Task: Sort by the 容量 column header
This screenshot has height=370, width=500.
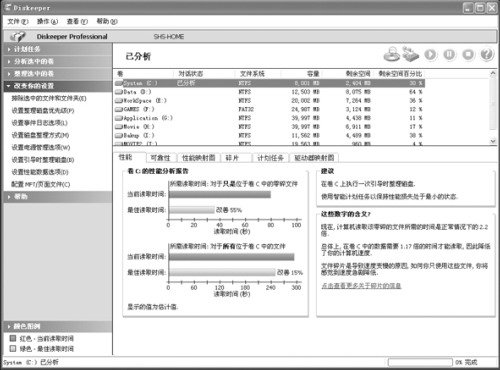Action: pyautogui.click(x=301, y=74)
